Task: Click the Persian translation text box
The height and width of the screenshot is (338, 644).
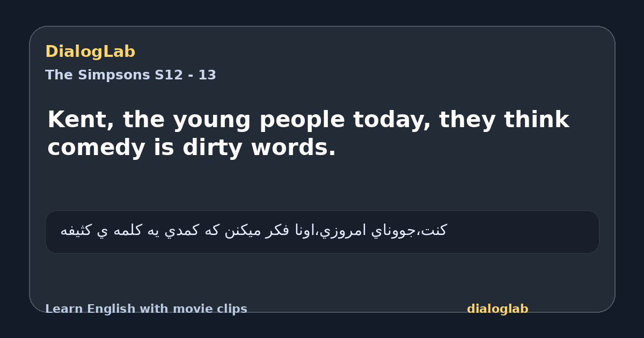Action: (x=322, y=232)
